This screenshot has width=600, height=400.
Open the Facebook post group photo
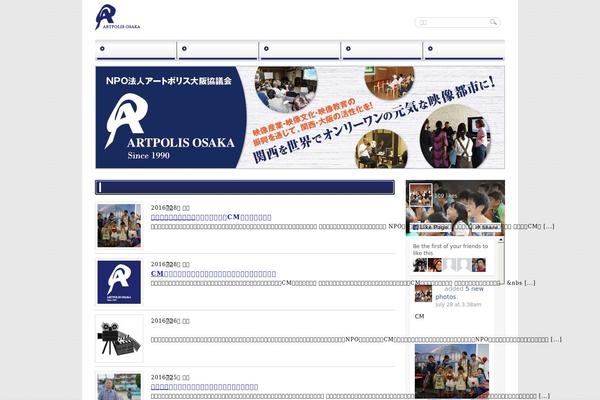452,371
